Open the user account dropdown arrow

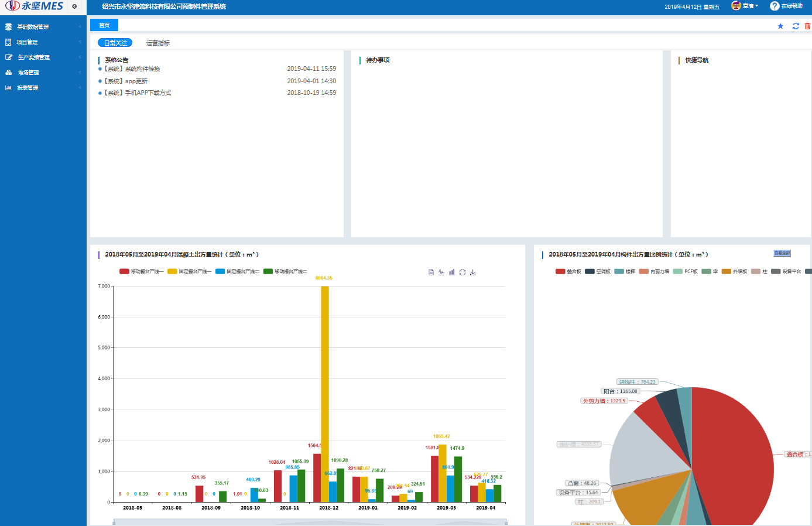(x=756, y=6)
